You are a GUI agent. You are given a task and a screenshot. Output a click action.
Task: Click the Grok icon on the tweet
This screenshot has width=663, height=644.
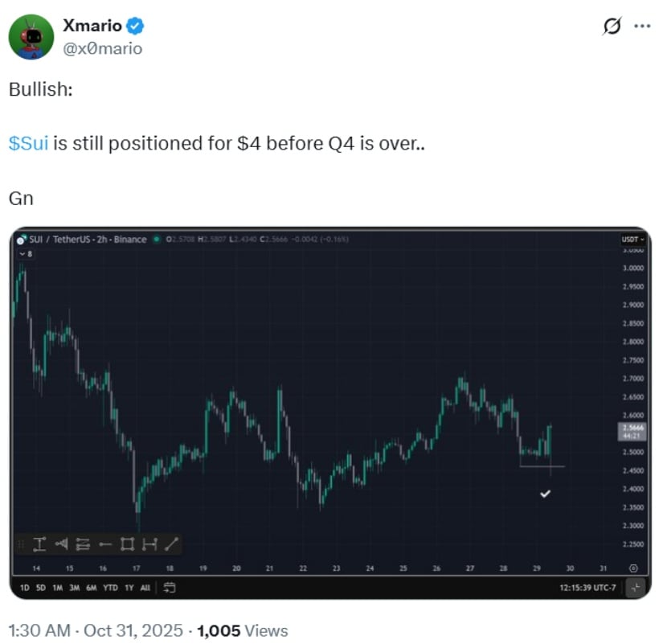[x=612, y=27]
